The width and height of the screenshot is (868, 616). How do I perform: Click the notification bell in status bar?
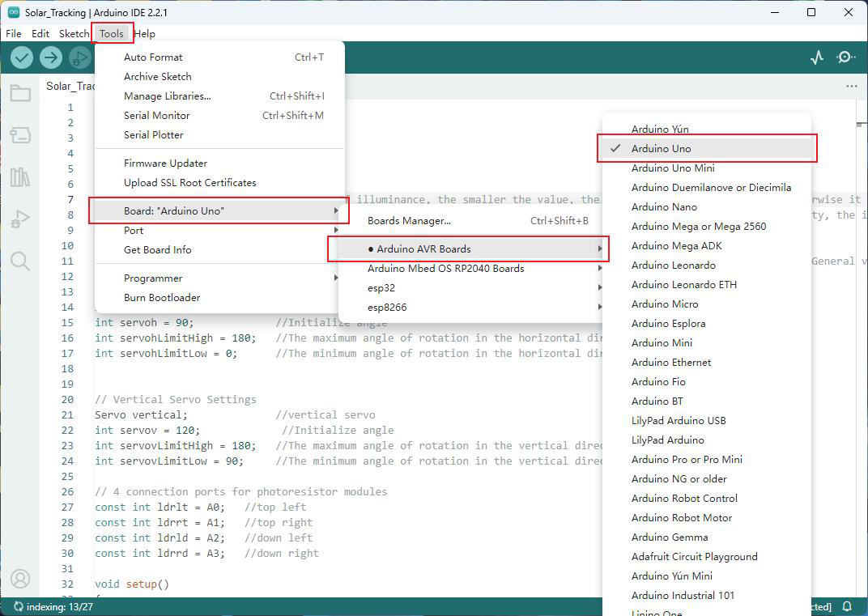tap(847, 606)
